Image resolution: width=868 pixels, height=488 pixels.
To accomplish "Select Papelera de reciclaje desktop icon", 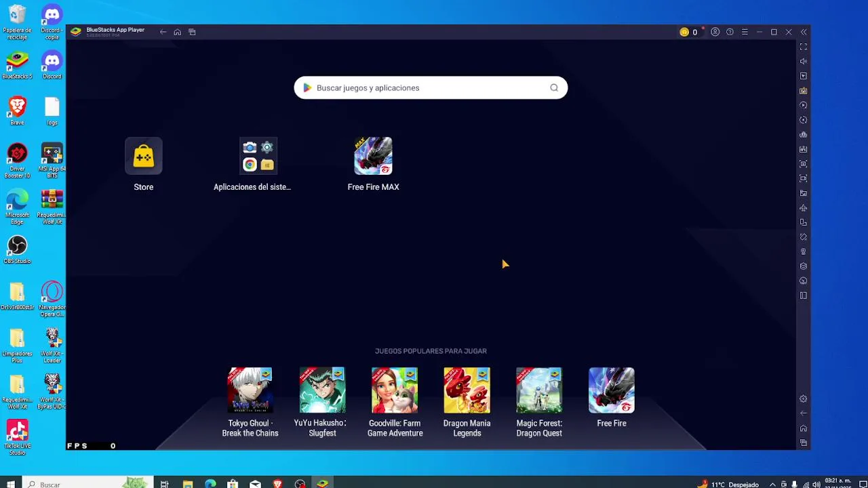I will point(17,22).
